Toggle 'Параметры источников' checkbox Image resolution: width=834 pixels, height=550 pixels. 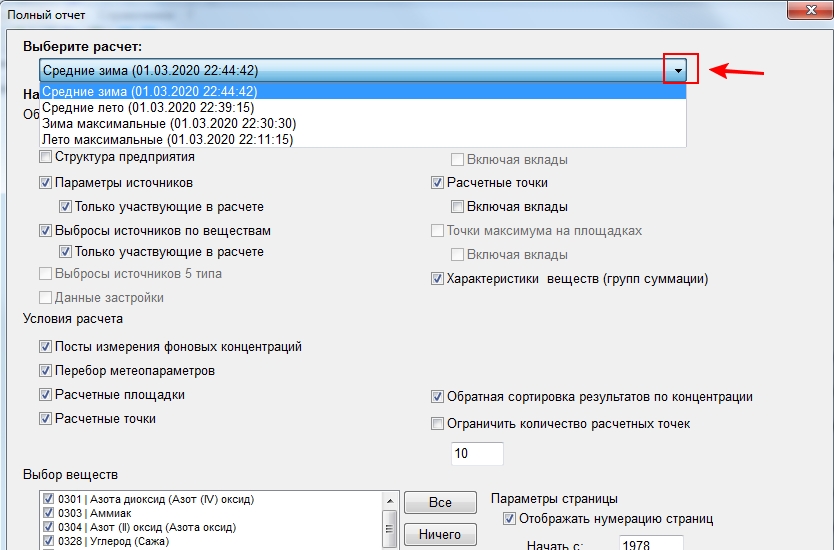pos(46,183)
